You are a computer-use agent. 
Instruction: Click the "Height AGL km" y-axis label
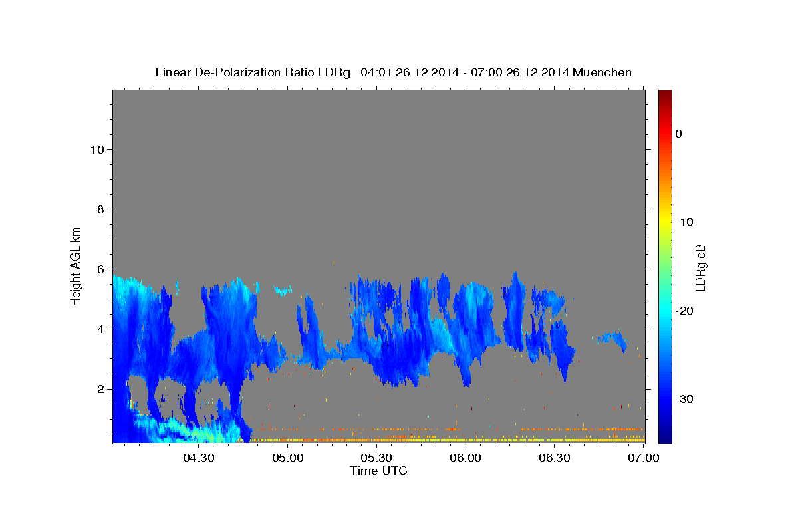point(76,266)
